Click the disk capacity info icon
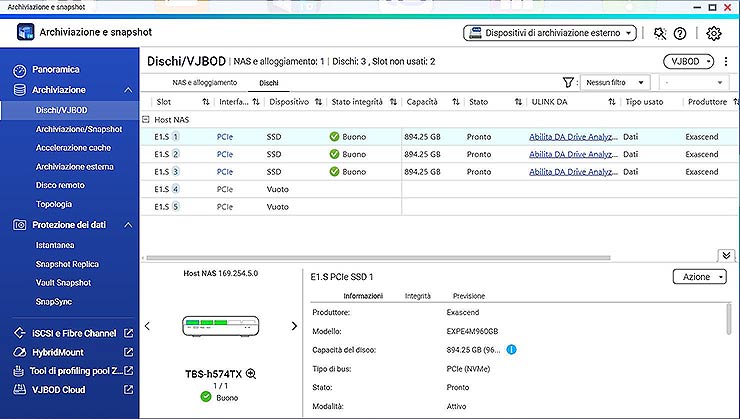This screenshot has height=419, width=740. pos(511,349)
